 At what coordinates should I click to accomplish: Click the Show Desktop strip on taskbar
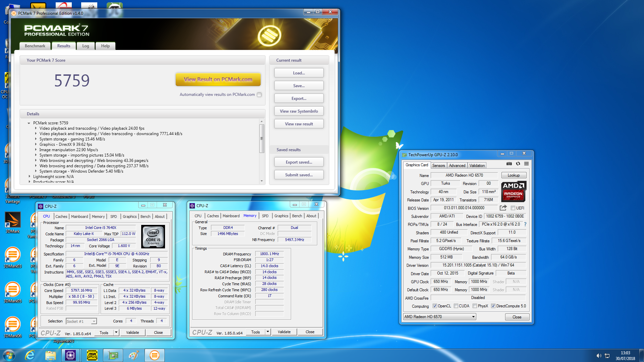(x=641, y=355)
